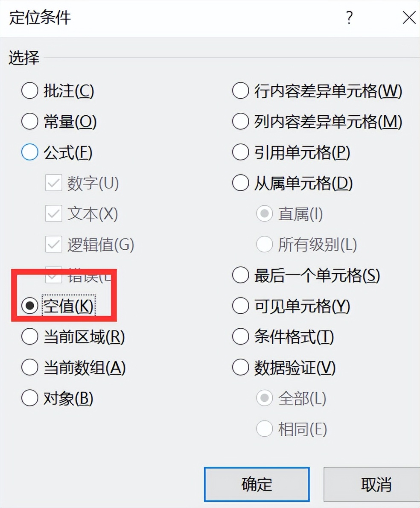Close the 定位条件 dialog
The height and width of the screenshot is (508, 420).
pos(409,18)
